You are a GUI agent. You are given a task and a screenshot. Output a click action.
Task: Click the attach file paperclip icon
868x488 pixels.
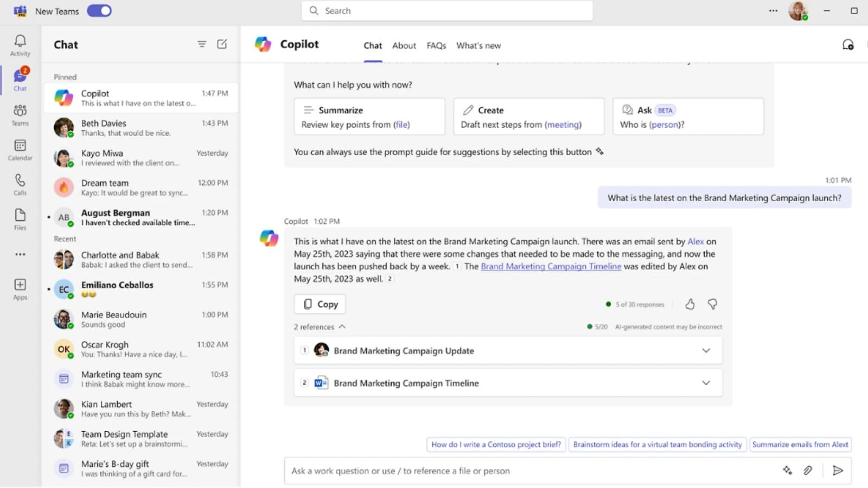click(808, 471)
